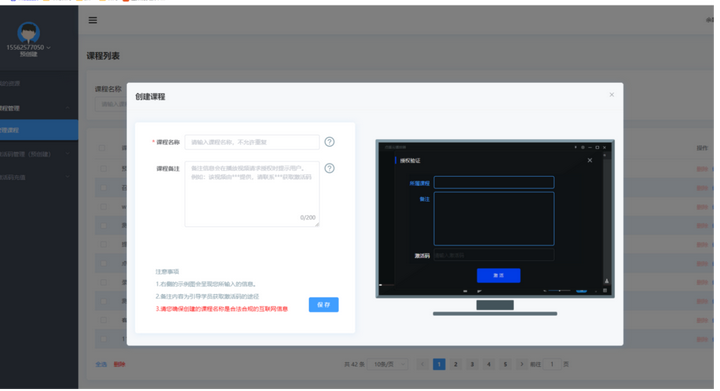Click the 全选 link below table

click(101, 364)
